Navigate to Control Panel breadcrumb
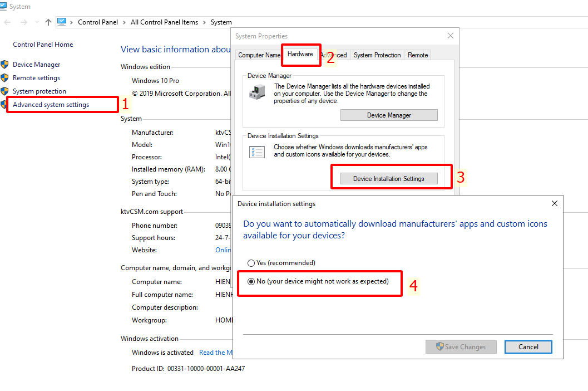 coord(98,22)
